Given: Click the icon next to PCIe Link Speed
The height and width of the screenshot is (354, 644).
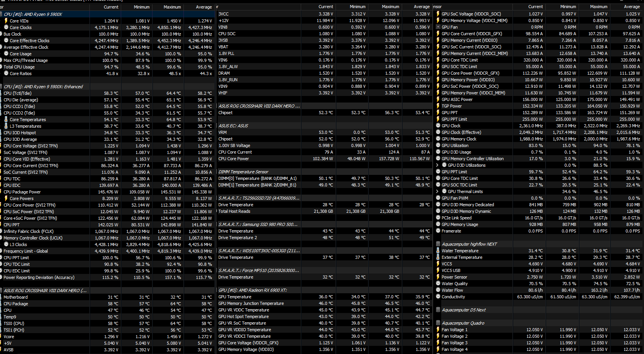Looking at the screenshot, I should [438, 218].
